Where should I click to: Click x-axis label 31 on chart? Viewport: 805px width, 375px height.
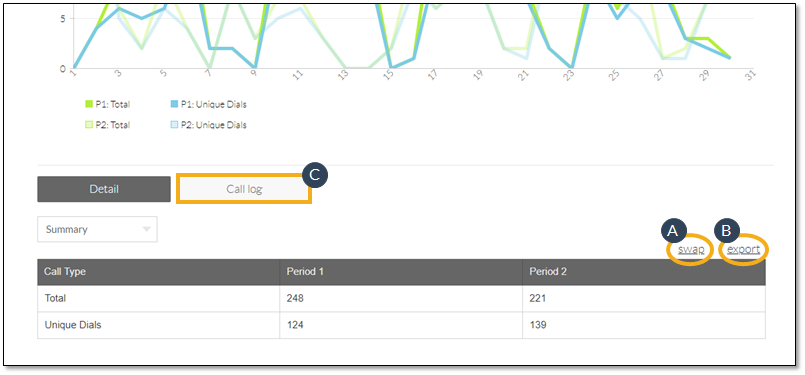coord(752,75)
